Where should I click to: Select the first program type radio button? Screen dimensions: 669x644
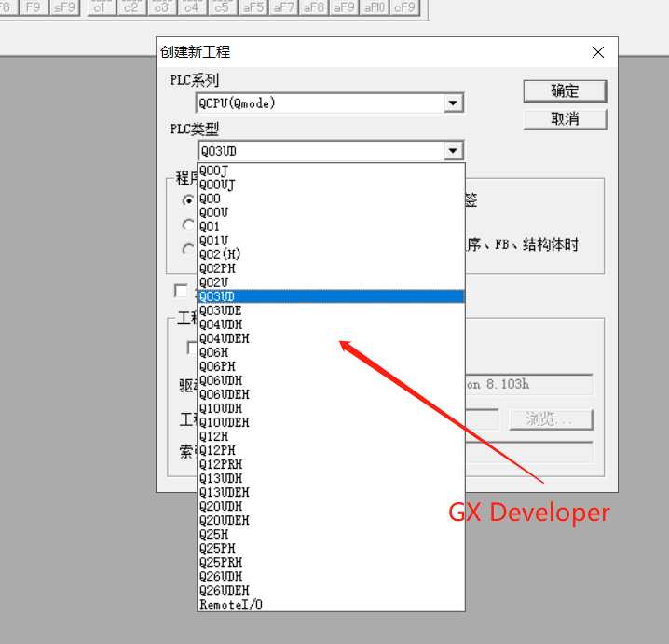[189, 200]
